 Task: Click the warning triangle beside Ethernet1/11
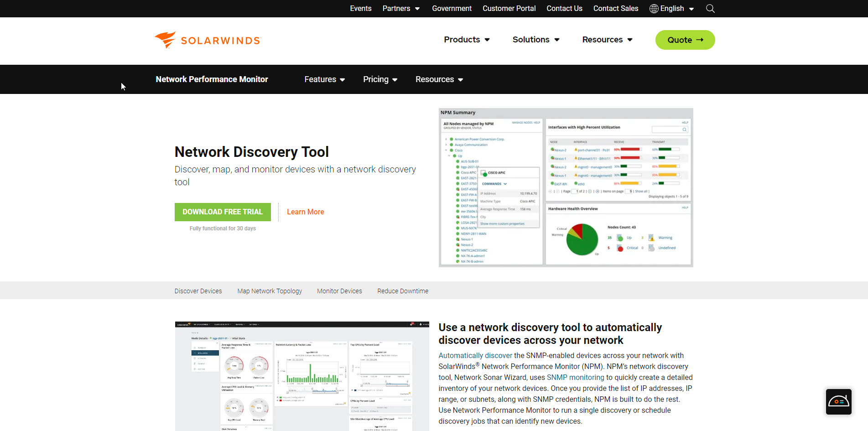[x=576, y=158]
